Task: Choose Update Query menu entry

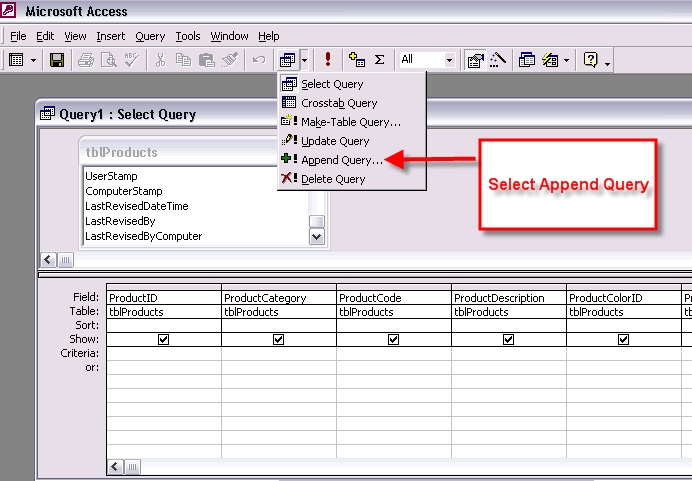Action: pyautogui.click(x=351, y=141)
